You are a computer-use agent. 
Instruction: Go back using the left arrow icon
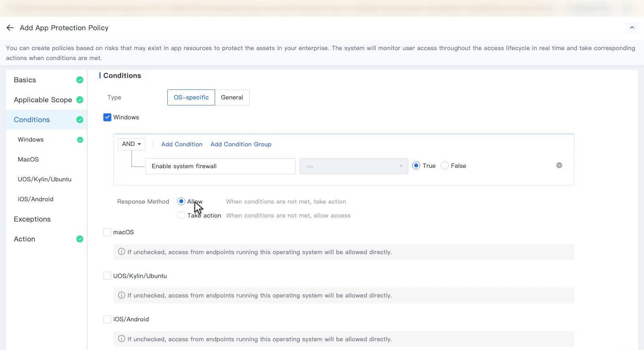click(x=10, y=27)
